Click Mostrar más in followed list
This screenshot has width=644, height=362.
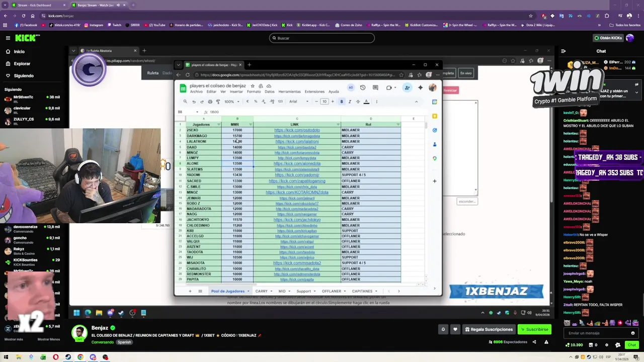pos(14,339)
